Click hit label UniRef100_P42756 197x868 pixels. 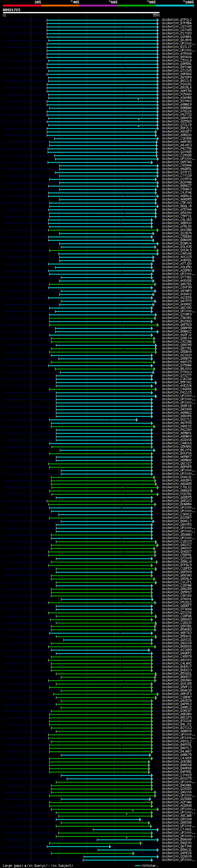pyautogui.click(x=177, y=149)
